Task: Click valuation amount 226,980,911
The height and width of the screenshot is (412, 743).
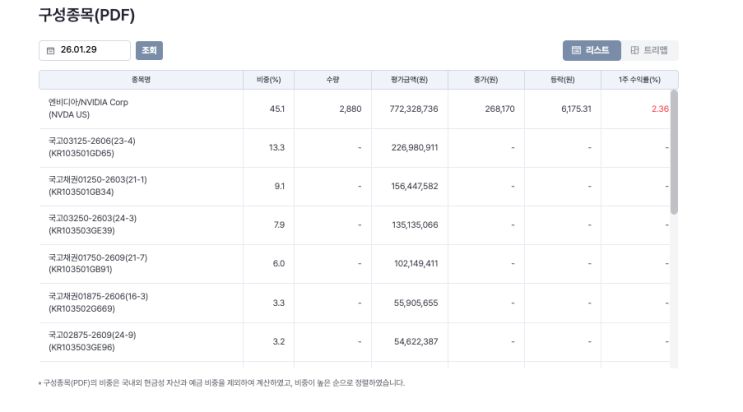Action: click(415, 147)
